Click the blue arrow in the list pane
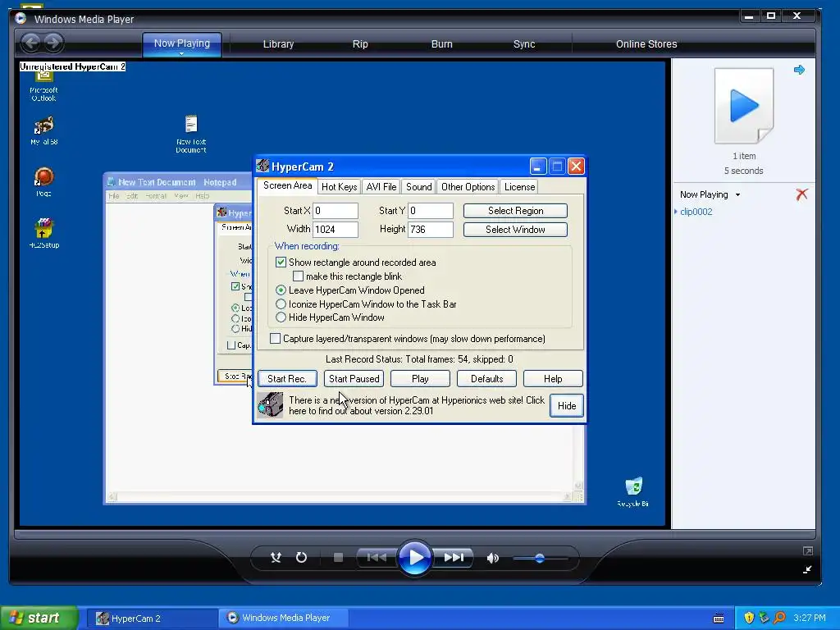This screenshot has height=630, width=840. (x=799, y=70)
